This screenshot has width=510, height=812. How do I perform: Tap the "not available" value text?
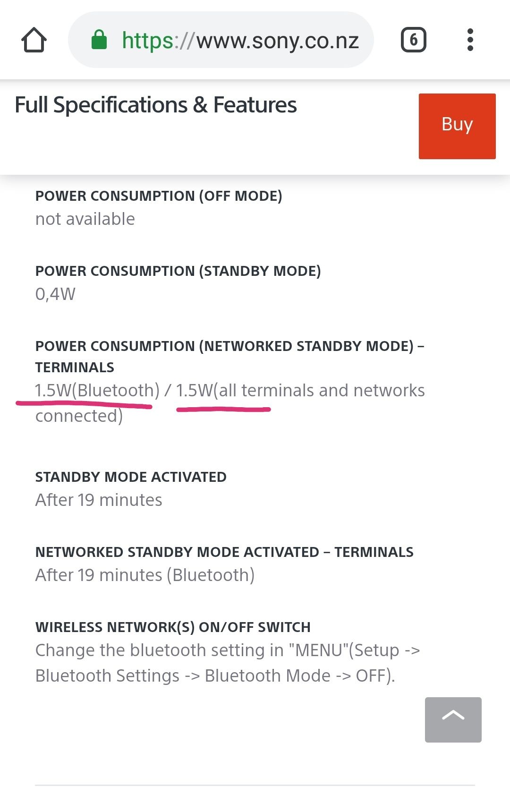pos(85,219)
